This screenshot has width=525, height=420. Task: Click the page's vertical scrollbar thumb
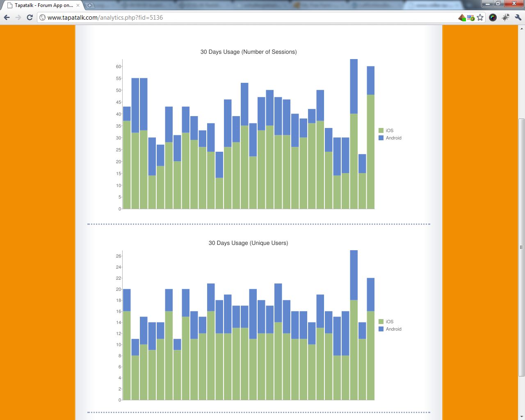[x=521, y=247]
